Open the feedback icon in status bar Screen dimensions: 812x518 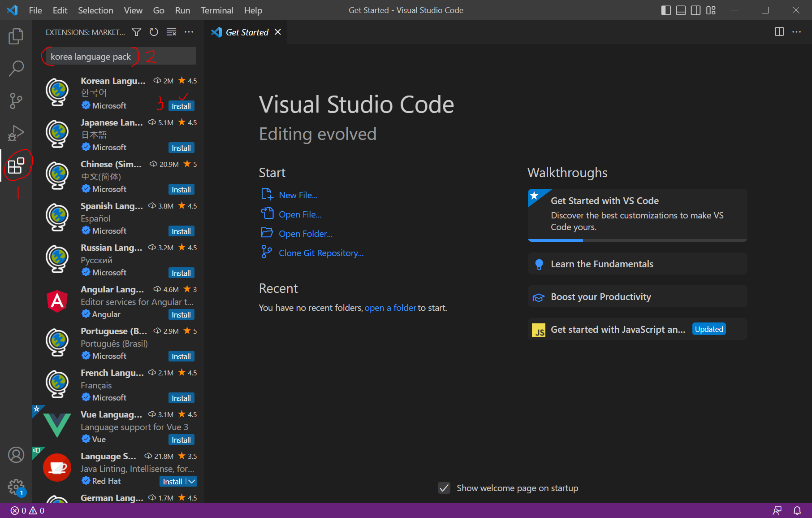pyautogui.click(x=777, y=510)
